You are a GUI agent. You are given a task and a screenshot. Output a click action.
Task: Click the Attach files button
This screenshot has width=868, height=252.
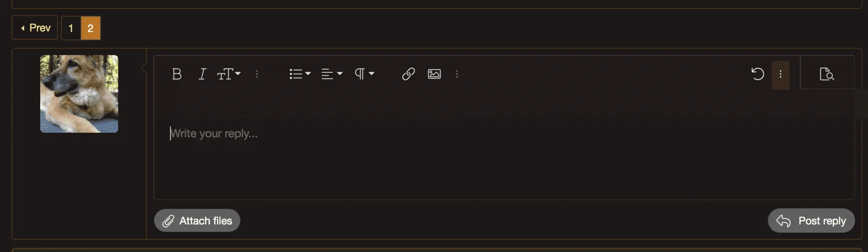(197, 221)
